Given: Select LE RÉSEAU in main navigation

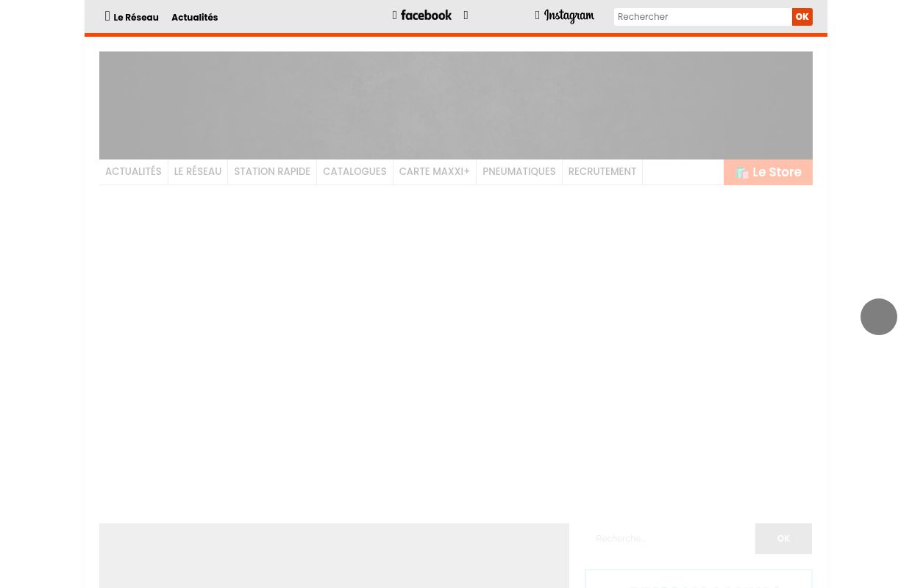Looking at the screenshot, I should [197, 172].
